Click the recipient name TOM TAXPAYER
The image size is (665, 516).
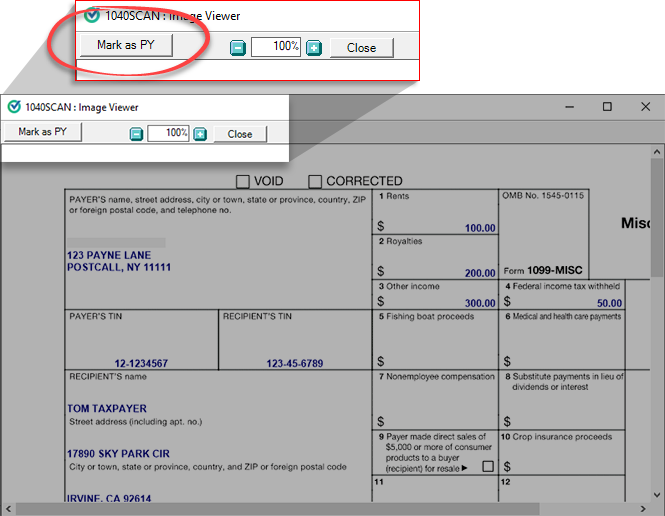click(x=107, y=409)
